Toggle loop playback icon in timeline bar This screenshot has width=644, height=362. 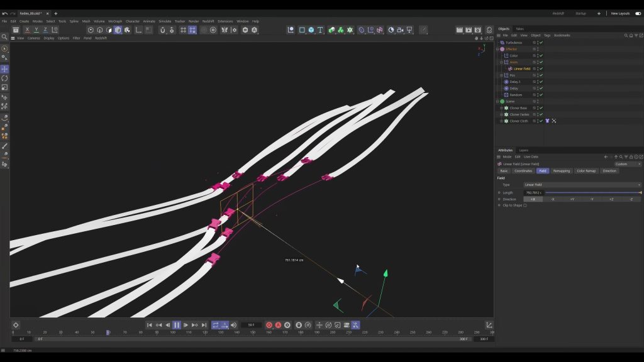(215, 325)
